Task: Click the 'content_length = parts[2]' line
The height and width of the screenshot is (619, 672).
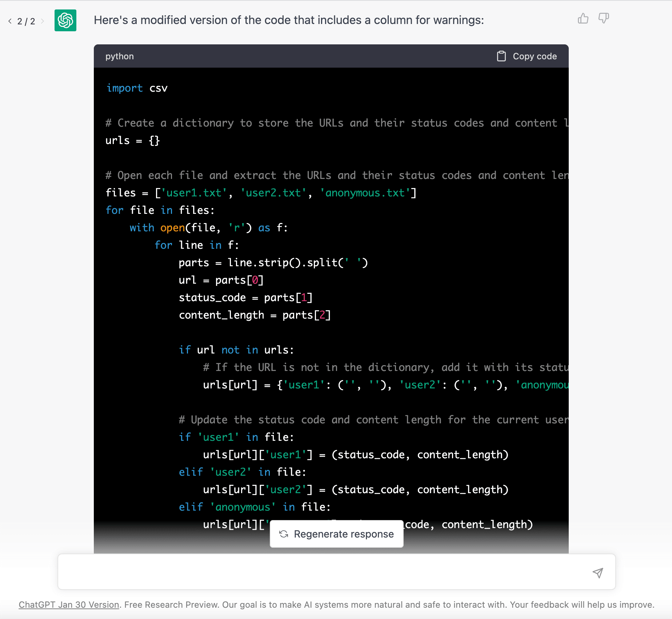Action: click(255, 315)
